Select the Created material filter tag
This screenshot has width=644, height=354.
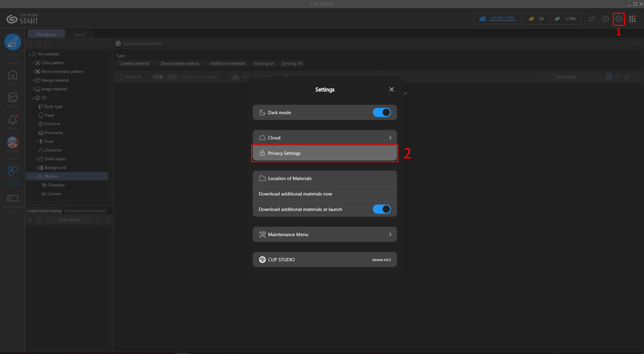135,63
